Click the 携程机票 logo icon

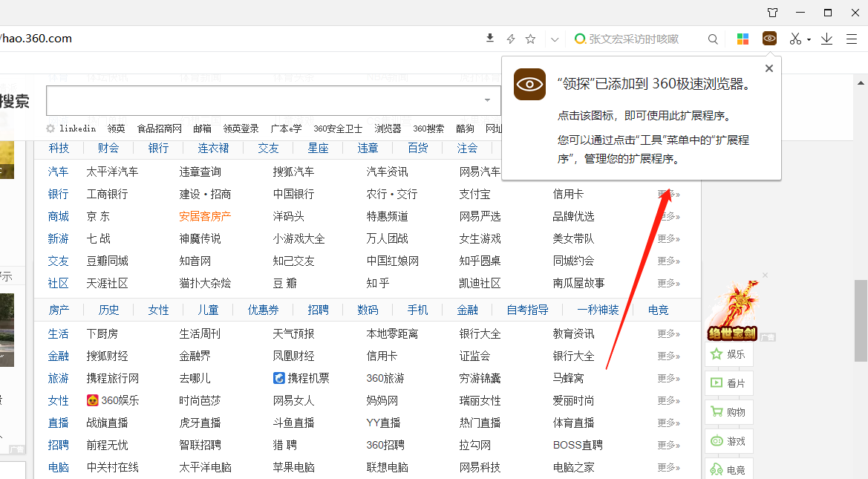coord(279,378)
